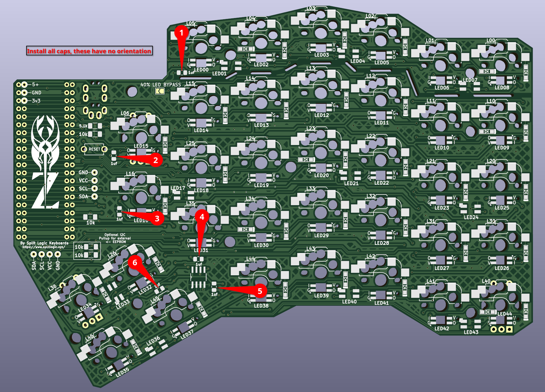Click the LED14 designator
545x392 pixels.
point(201,130)
